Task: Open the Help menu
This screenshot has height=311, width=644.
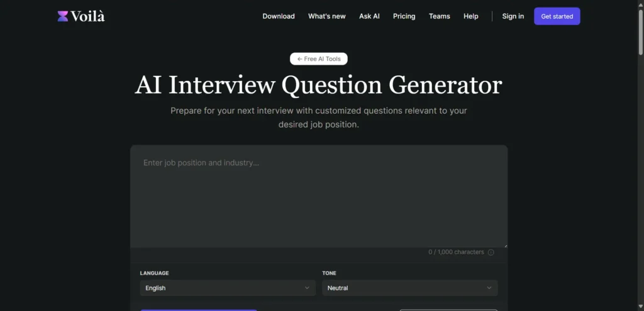Action: 470,16
